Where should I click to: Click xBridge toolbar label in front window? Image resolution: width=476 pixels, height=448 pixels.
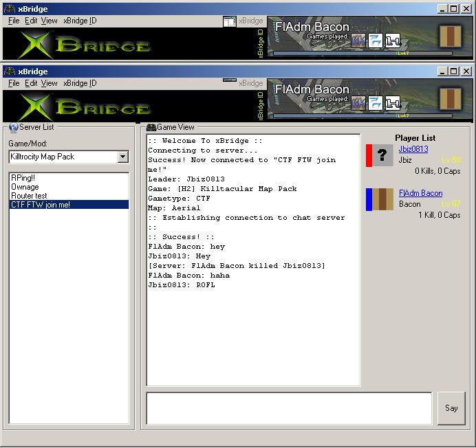(251, 83)
